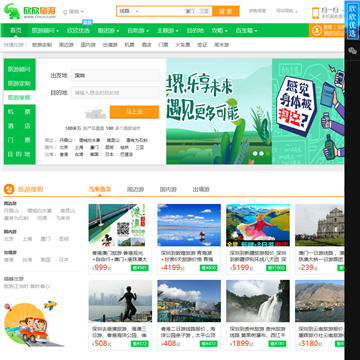Viewport: 360px width, 360px height.
Task: Select 旅游定制 tab in search panel
Action: point(20,83)
